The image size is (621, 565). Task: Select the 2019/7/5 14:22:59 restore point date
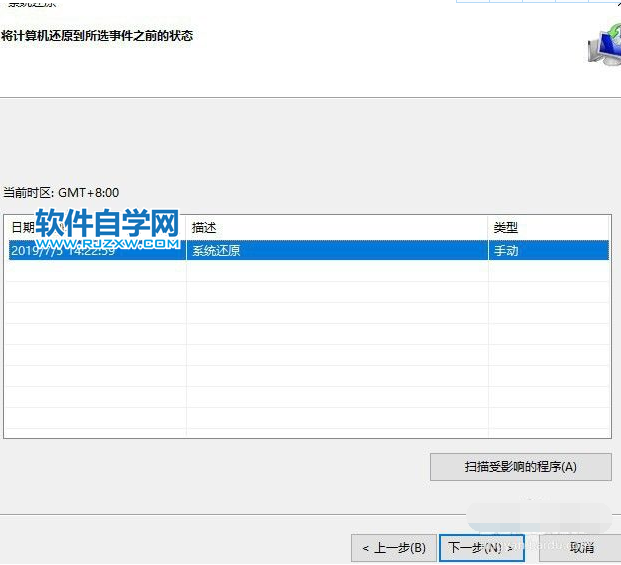point(62,251)
